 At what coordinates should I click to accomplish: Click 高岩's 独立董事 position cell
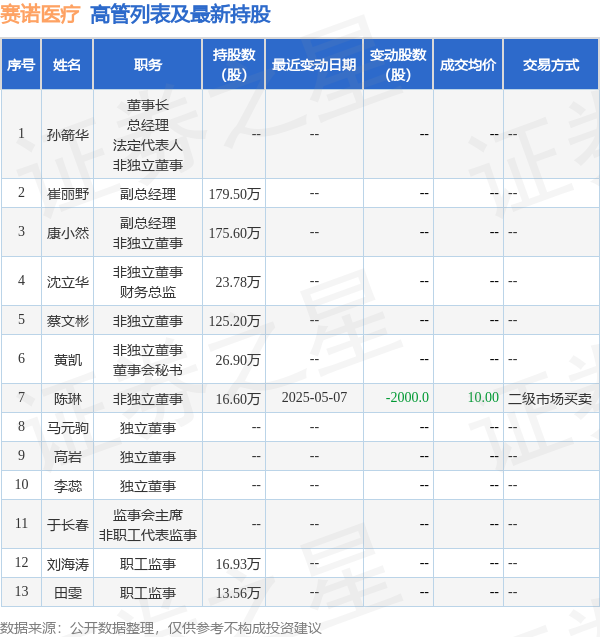click(148, 457)
